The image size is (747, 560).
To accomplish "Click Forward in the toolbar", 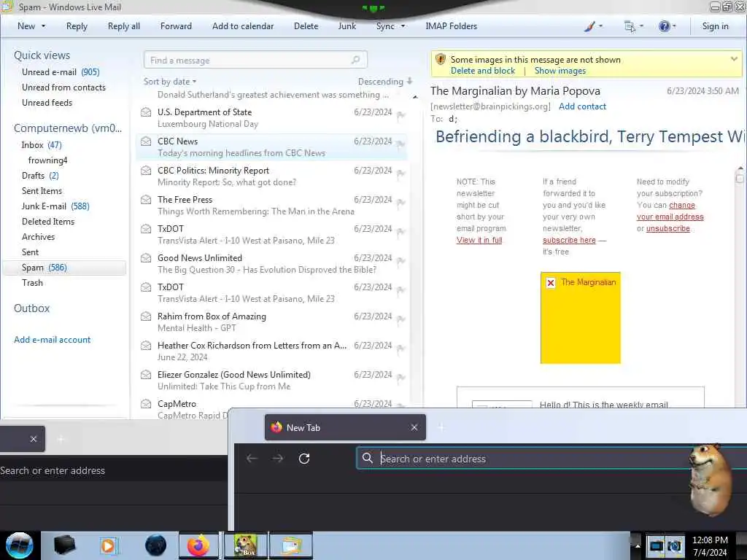I will (176, 26).
